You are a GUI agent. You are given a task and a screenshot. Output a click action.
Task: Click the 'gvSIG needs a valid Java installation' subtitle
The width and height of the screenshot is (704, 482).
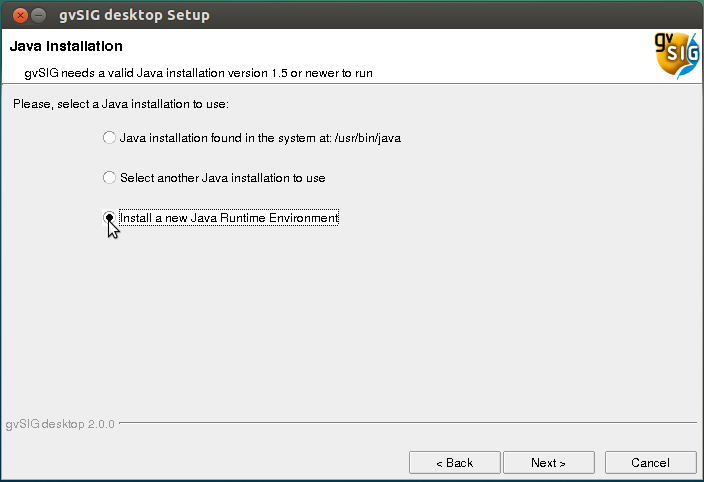pyautogui.click(x=199, y=73)
